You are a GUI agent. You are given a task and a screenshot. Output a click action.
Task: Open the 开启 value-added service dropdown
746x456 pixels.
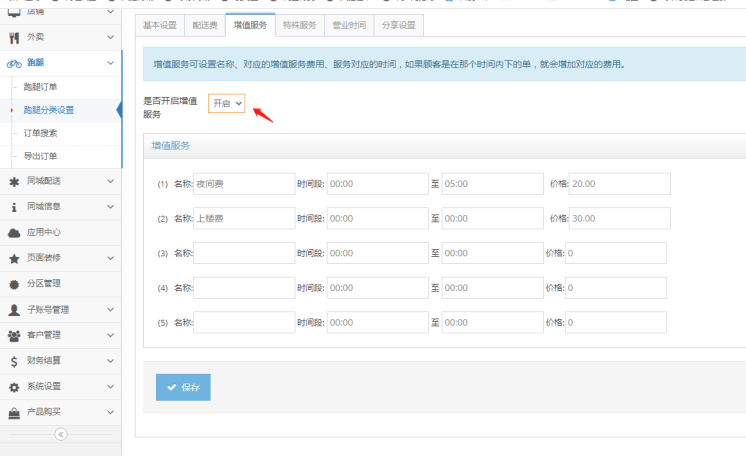click(227, 104)
